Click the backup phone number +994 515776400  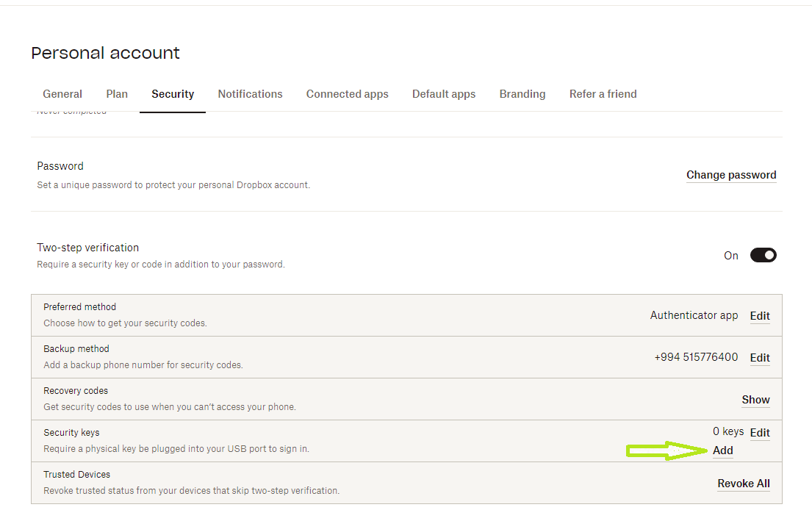coord(696,357)
